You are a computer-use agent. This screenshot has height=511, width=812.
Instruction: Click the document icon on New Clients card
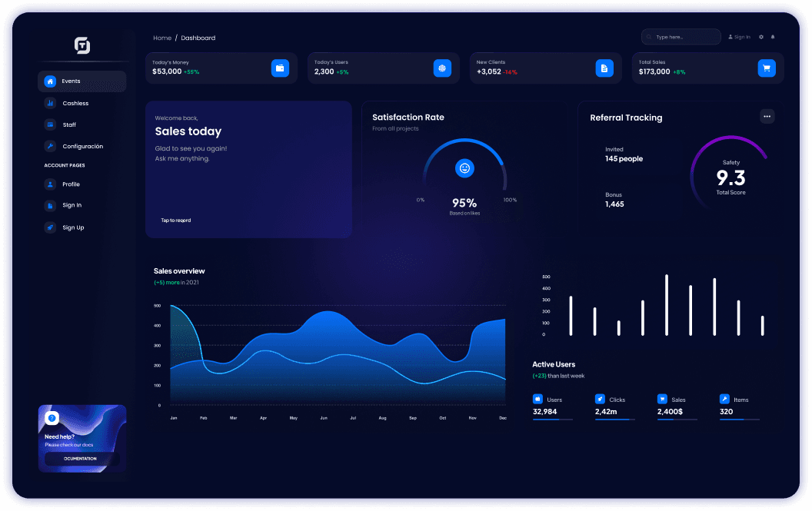(604, 68)
